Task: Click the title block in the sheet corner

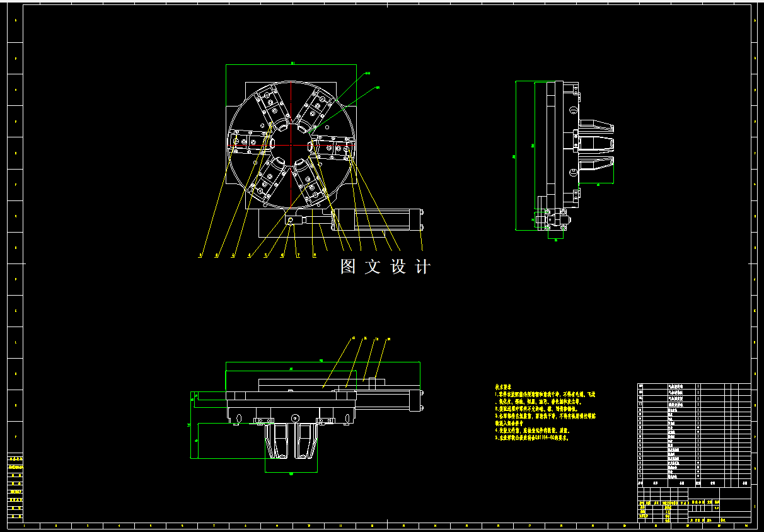Action: click(693, 505)
